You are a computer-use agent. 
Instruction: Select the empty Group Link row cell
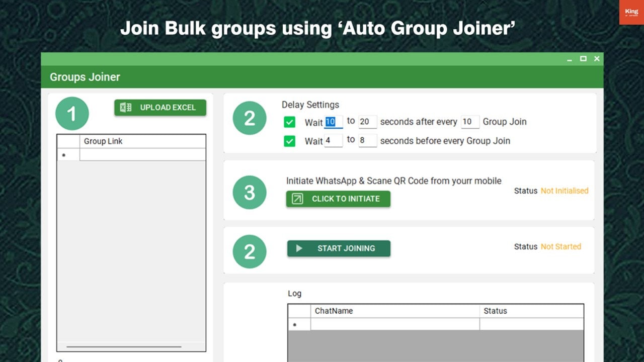(x=142, y=155)
